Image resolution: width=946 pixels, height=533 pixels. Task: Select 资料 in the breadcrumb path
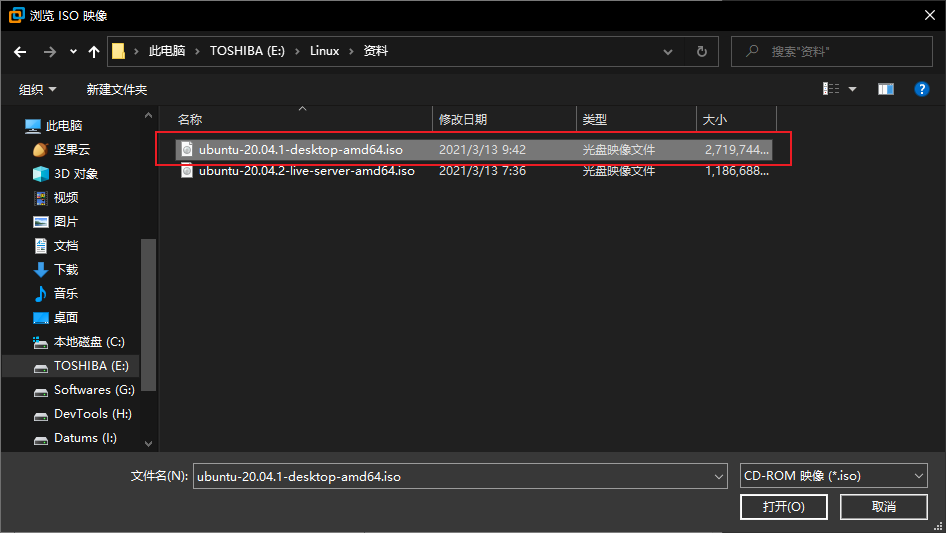pyautogui.click(x=375, y=51)
